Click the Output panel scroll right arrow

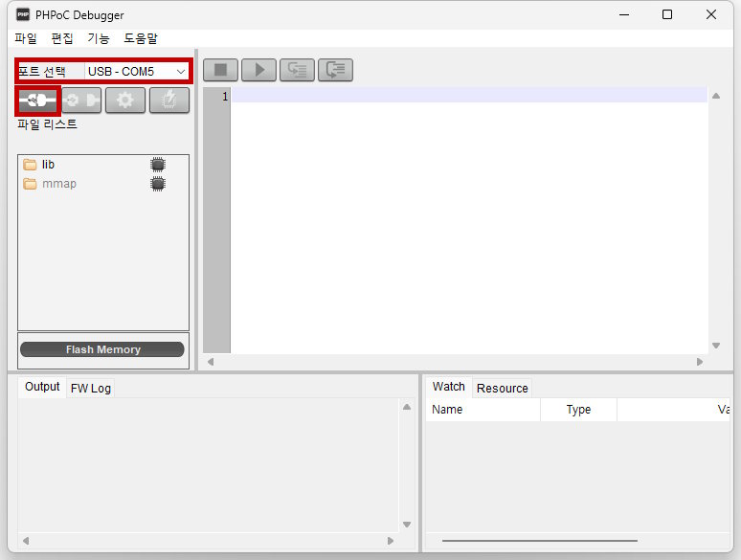click(391, 541)
